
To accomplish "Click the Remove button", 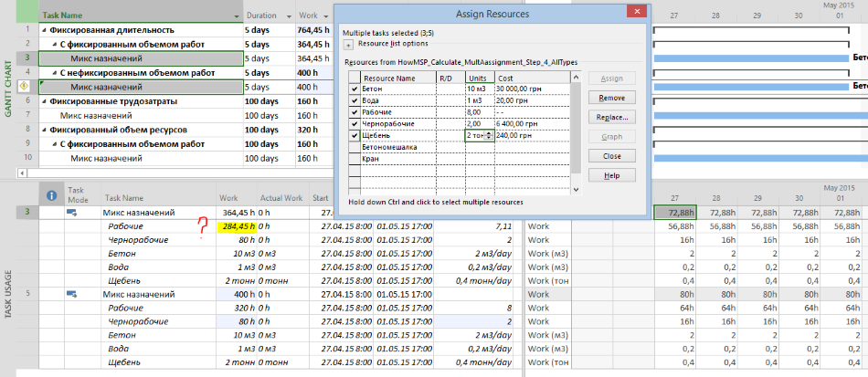I will point(611,98).
